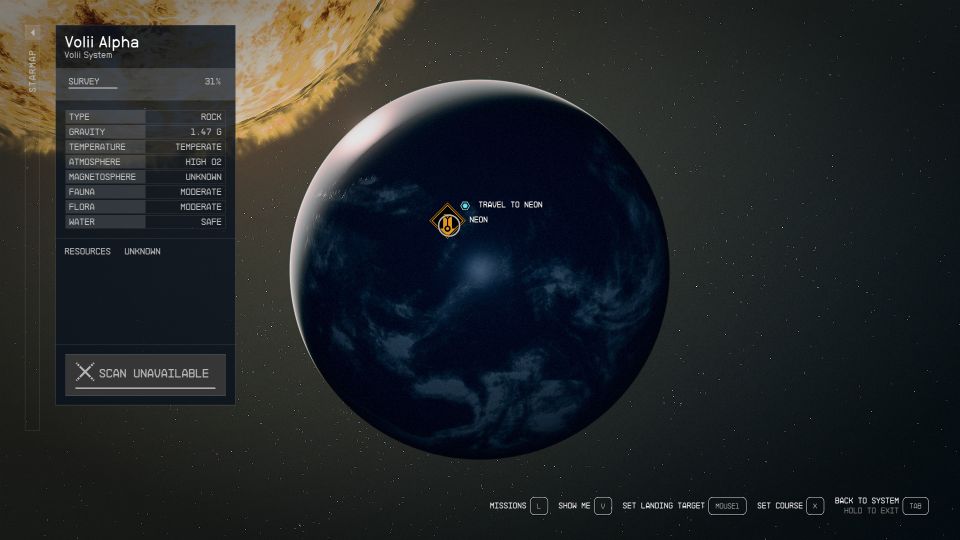Select the Flora Moderate row

[x=145, y=207]
